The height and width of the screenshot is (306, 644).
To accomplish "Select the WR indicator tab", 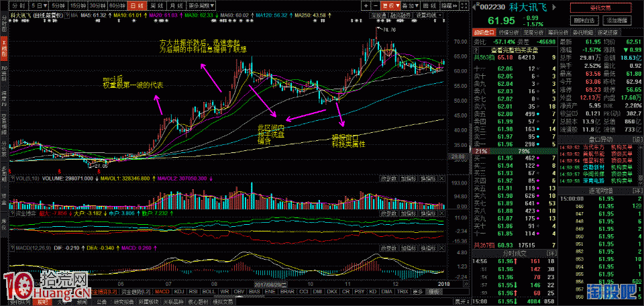I will (225, 291).
